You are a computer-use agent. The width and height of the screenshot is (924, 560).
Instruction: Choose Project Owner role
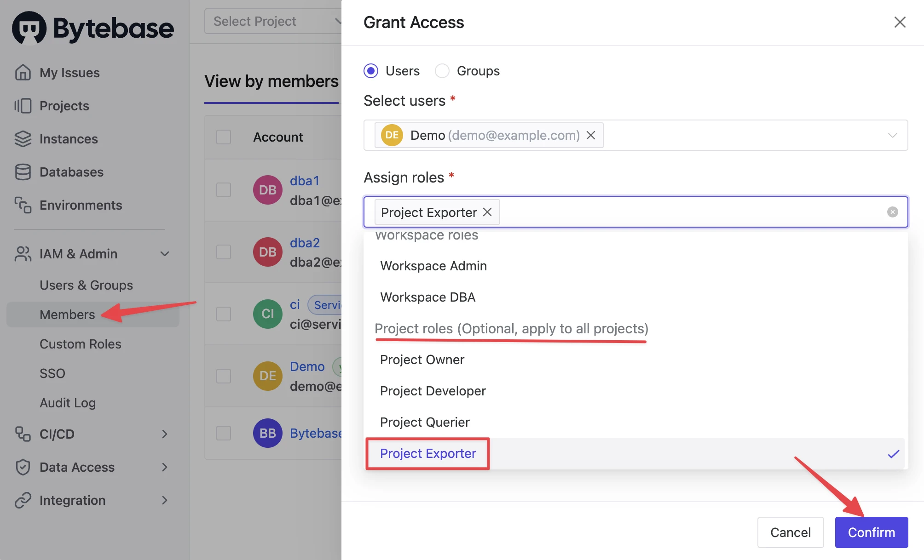point(635,360)
